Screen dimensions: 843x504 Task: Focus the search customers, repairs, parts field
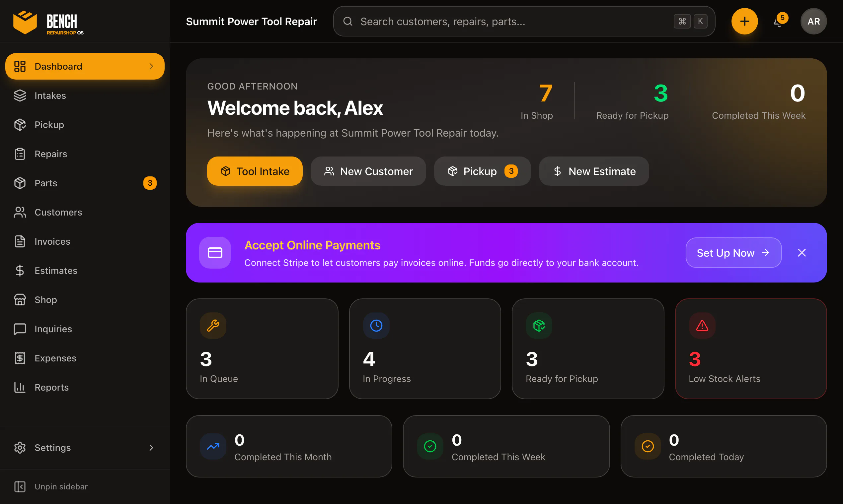click(524, 22)
